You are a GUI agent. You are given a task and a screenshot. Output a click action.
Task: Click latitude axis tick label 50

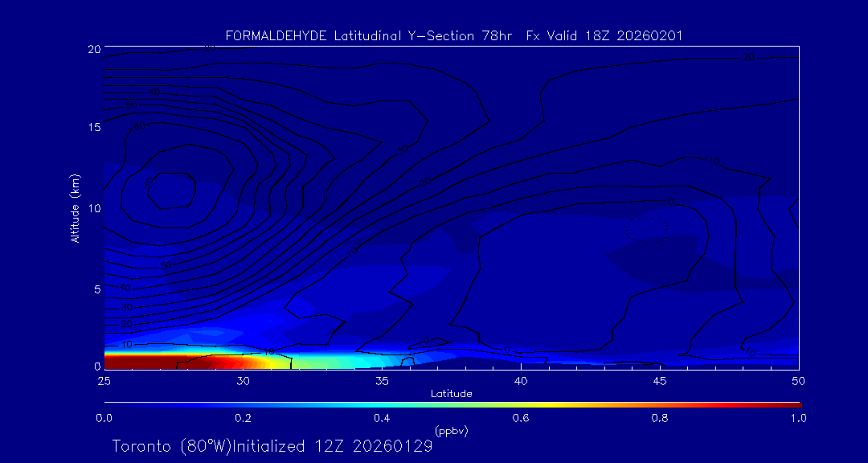799,381
